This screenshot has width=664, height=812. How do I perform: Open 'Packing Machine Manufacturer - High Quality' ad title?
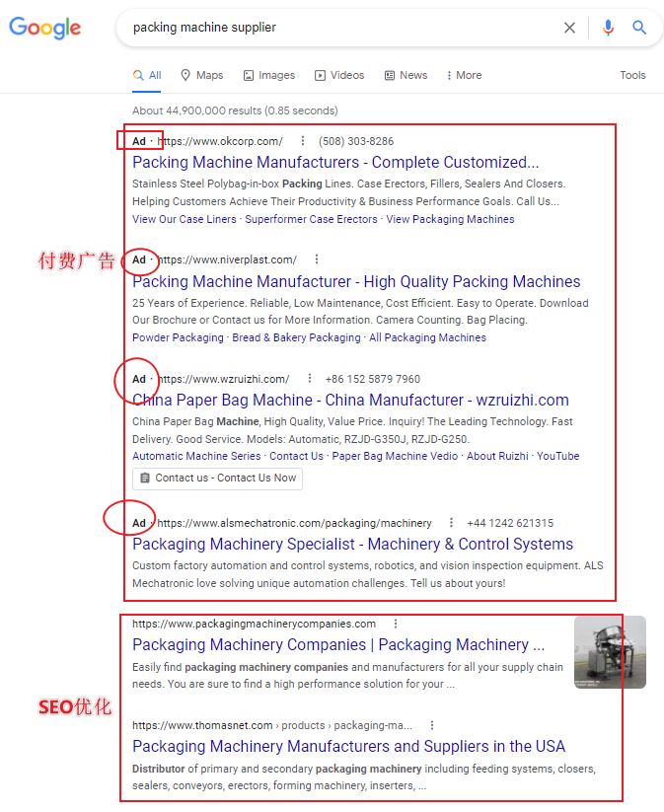[356, 281]
